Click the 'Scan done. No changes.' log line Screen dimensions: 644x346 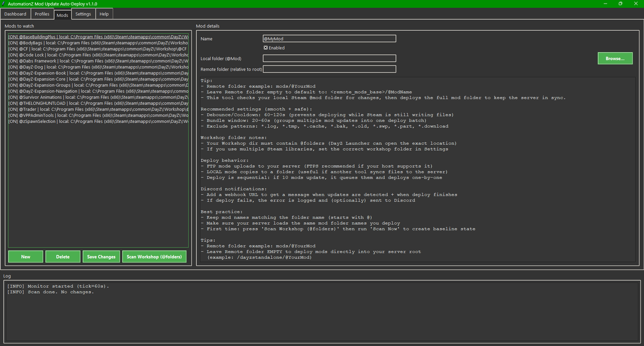[x=50, y=292]
